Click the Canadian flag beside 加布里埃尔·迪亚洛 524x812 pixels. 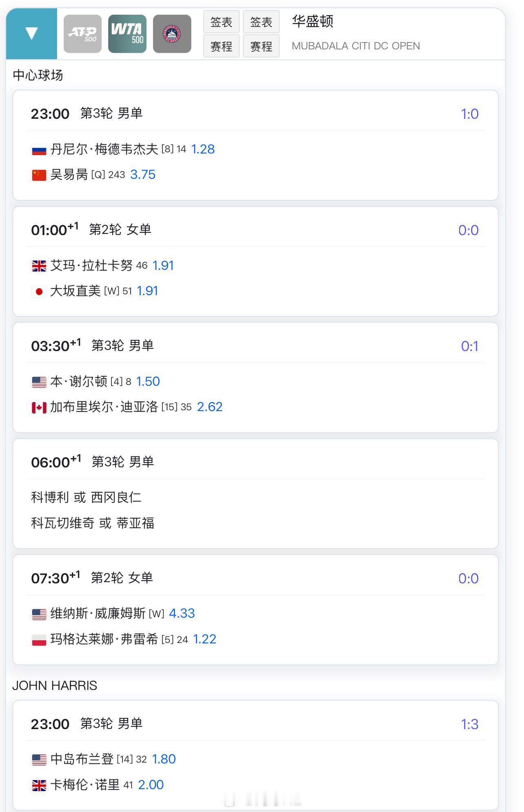39,407
